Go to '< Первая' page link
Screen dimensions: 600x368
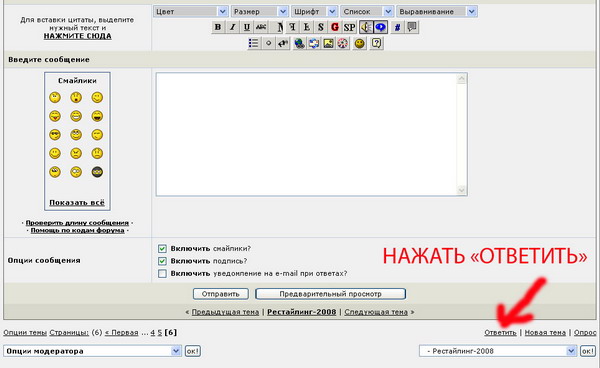pyautogui.click(x=121, y=332)
